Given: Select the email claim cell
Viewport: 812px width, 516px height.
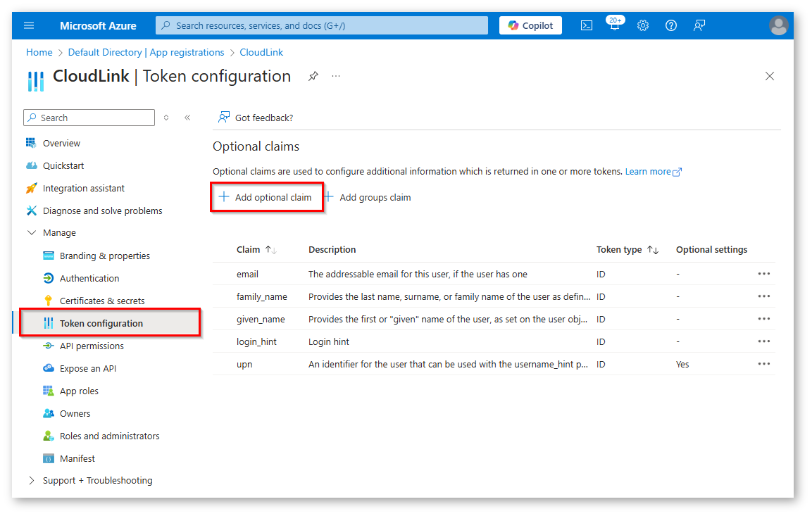Looking at the screenshot, I should 247,274.
